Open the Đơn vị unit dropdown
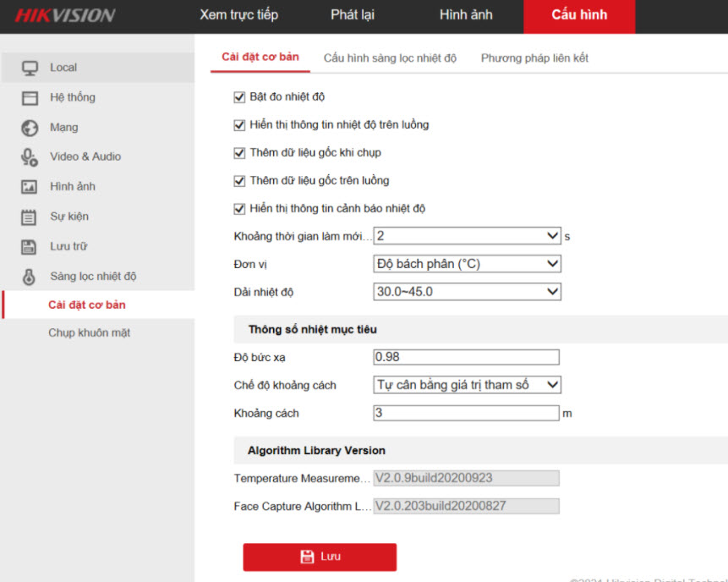 click(x=467, y=264)
